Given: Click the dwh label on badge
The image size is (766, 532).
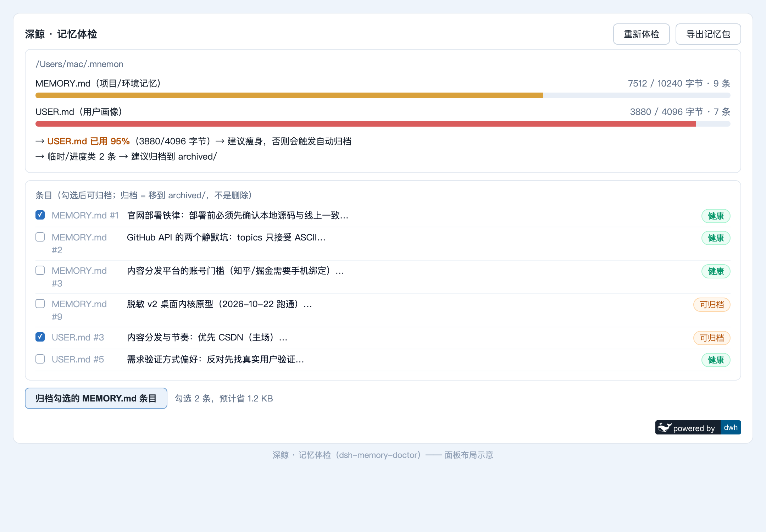Looking at the screenshot, I should pyautogui.click(x=731, y=427).
